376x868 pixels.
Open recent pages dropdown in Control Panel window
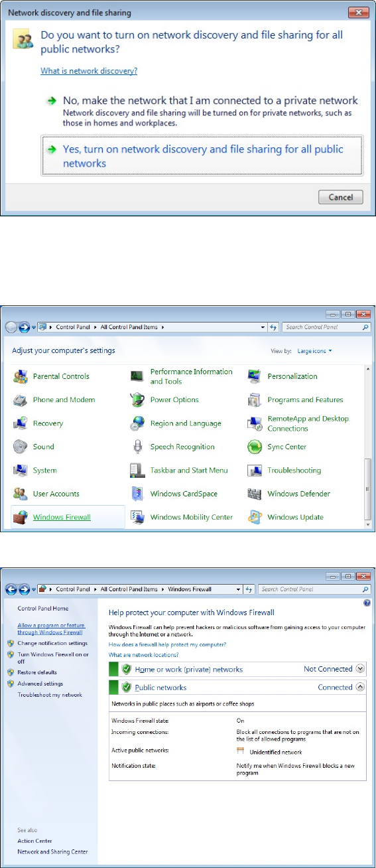tap(34, 327)
